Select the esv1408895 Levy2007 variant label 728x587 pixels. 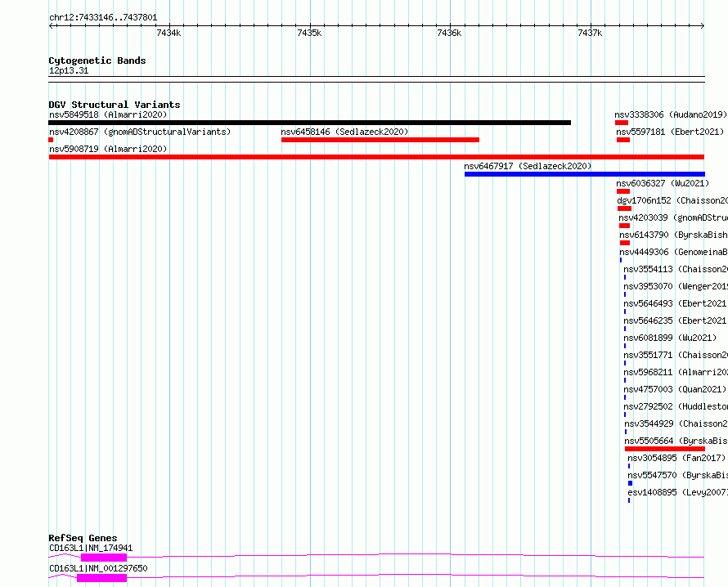677,492
